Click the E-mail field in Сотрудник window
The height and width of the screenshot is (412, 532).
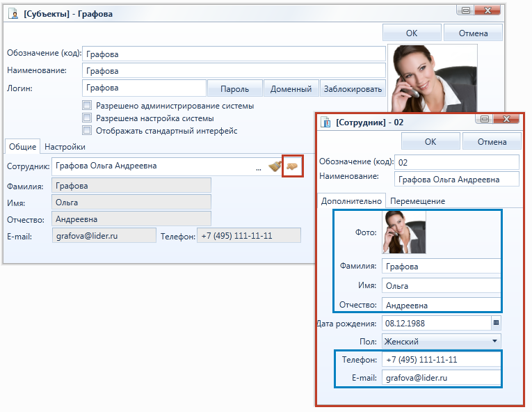(x=442, y=377)
